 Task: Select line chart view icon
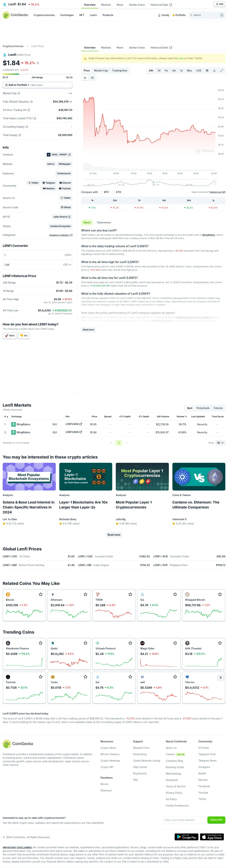(85, 77)
